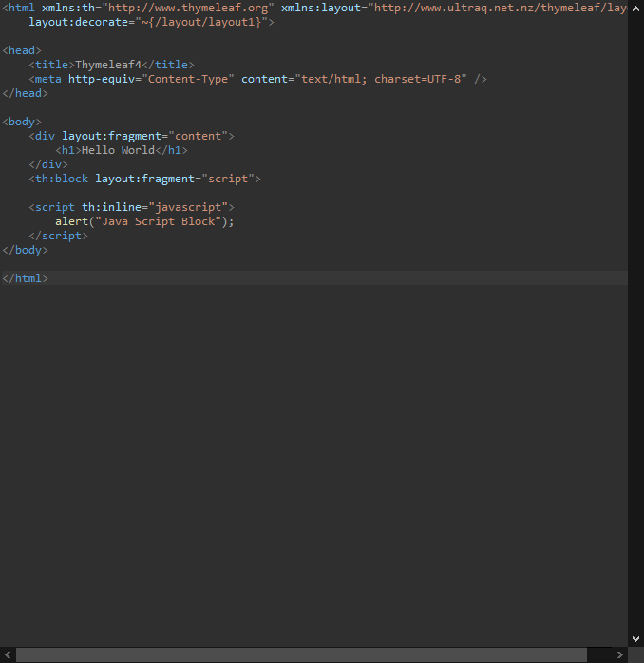Screen dimensions: 644x663
Task: Click the scroll left arrow of horizontal scrollbar
Action: click(x=8, y=655)
